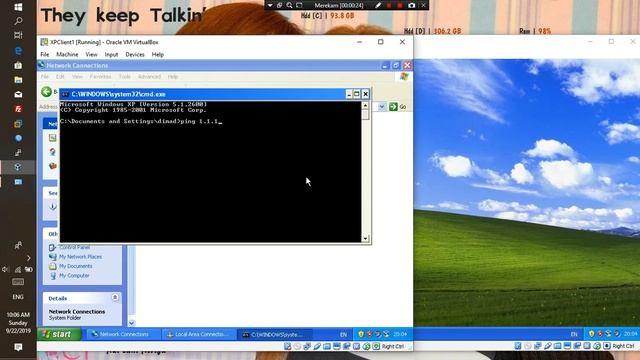Open VirtualBox View menu
The image size is (640, 360).
91,54
